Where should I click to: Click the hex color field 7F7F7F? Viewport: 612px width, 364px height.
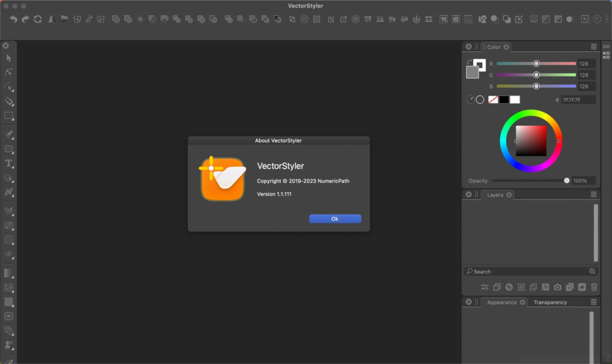coord(578,100)
